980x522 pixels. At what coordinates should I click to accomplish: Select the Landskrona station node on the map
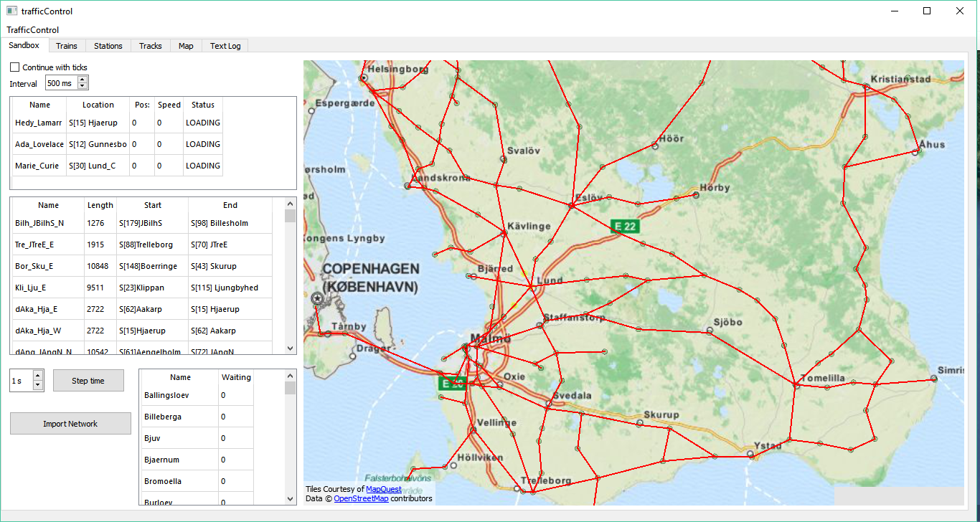coord(407,186)
